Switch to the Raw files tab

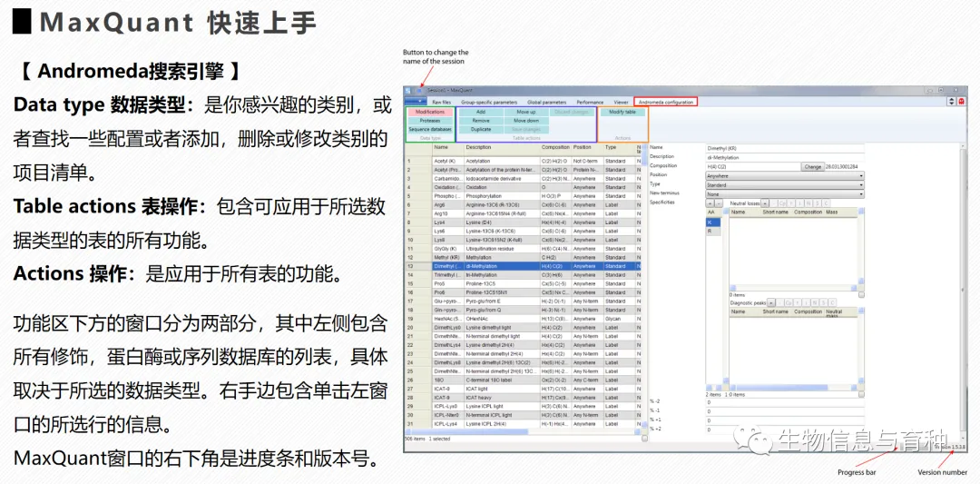[x=441, y=102]
